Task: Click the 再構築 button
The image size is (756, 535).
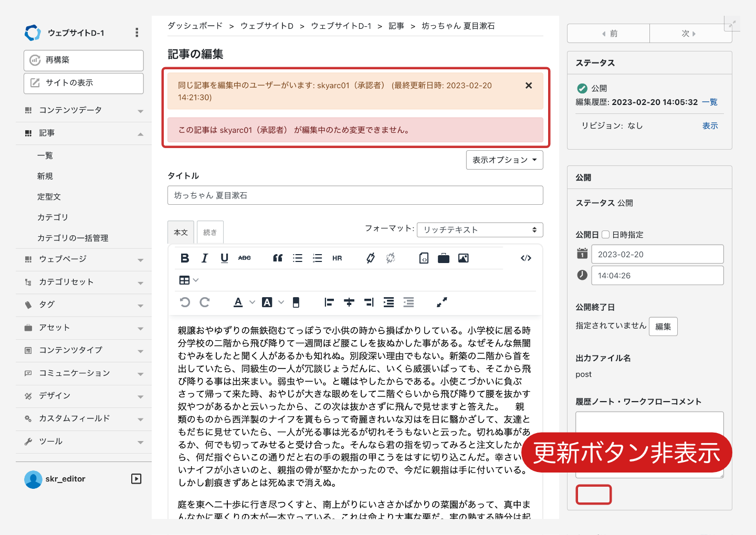Action: point(83,60)
